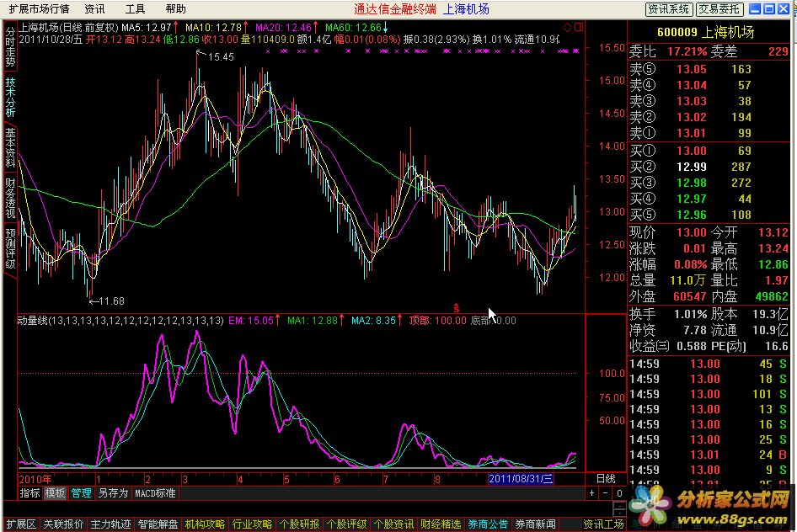Open the 个股研报 bottom tab

point(299,524)
